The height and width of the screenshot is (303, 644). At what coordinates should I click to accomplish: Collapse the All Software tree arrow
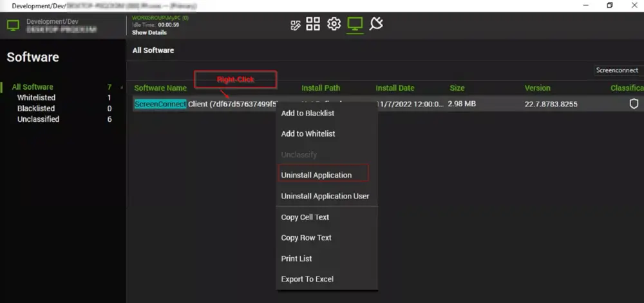coord(121,88)
